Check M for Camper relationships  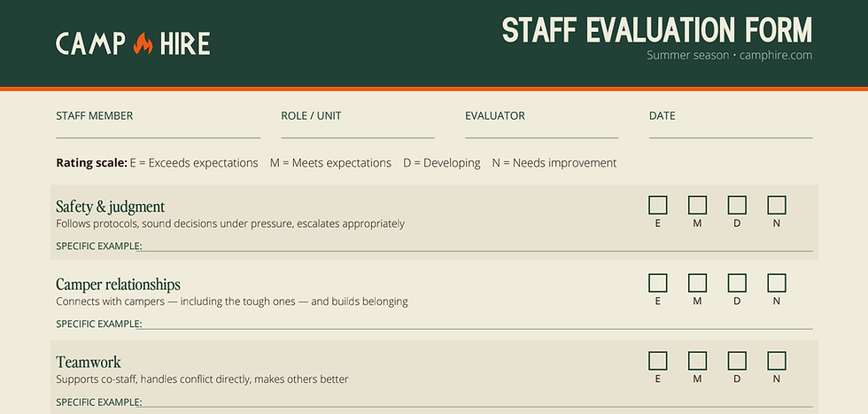pos(698,283)
